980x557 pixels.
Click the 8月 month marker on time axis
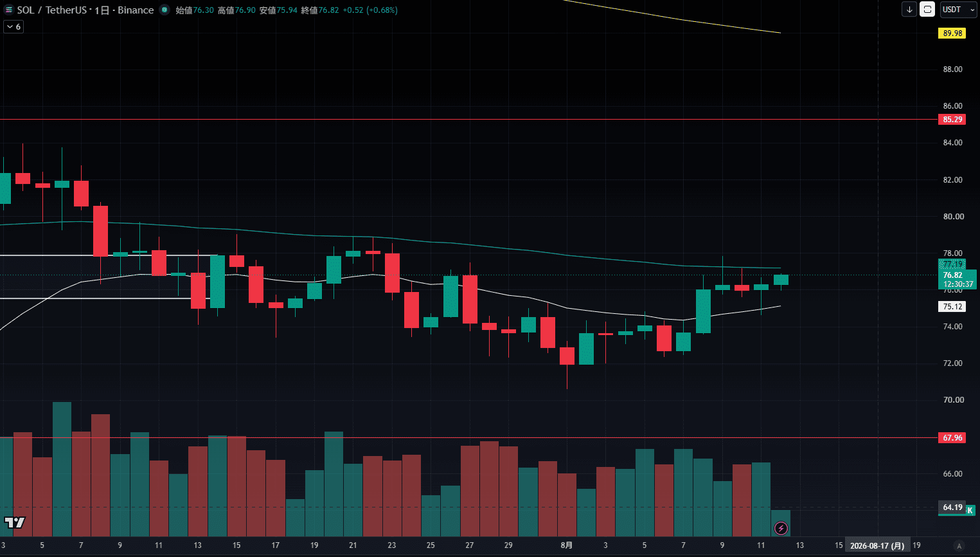pyautogui.click(x=566, y=545)
